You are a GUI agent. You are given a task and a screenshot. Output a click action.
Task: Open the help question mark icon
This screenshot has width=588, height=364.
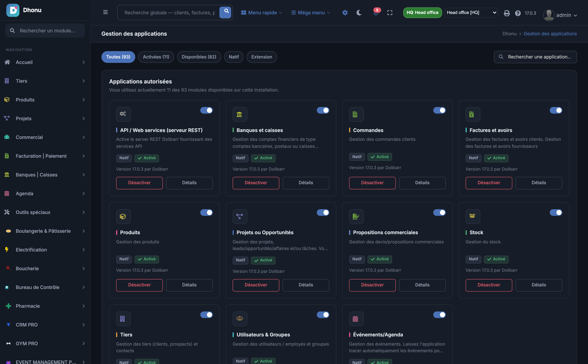tap(518, 13)
